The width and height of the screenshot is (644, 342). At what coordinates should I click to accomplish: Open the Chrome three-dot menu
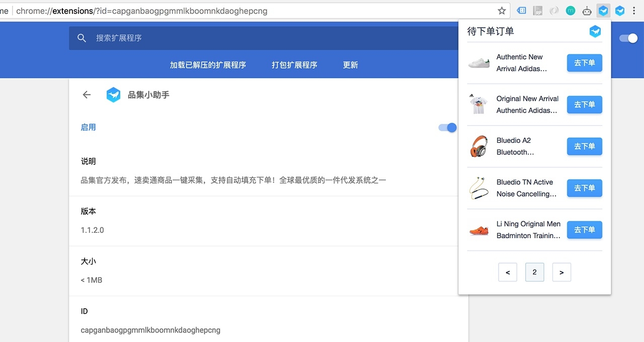(x=634, y=10)
